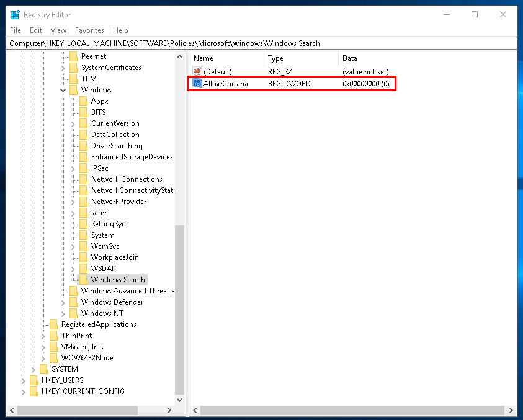The width and height of the screenshot is (523, 420).
Task: Open the View menu
Action: [x=58, y=30]
